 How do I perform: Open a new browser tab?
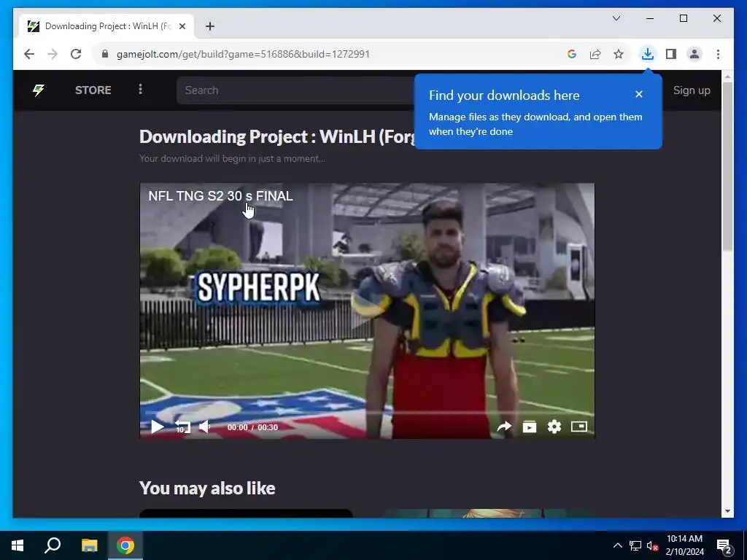point(210,26)
